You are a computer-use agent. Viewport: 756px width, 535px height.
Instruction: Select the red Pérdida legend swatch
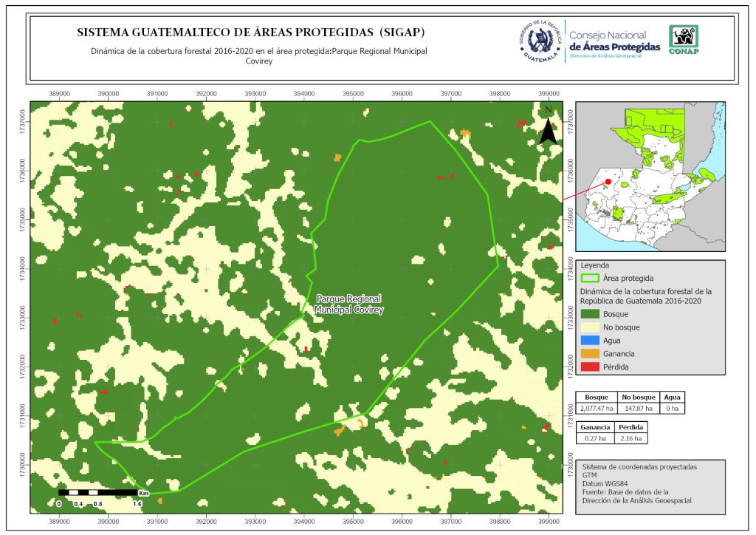(x=590, y=367)
